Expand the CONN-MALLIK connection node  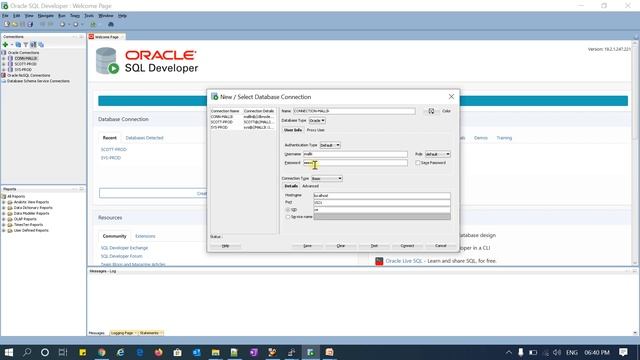tap(4, 58)
